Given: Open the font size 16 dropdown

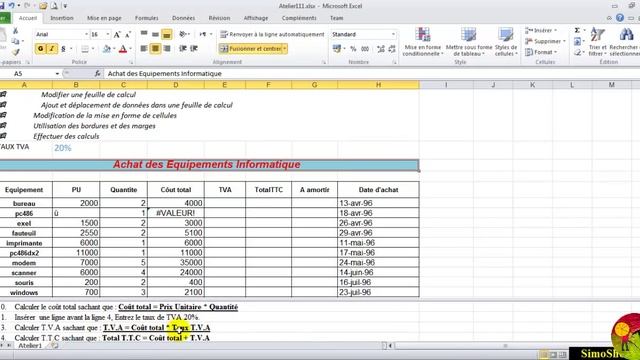Looking at the screenshot, I should click(108, 34).
